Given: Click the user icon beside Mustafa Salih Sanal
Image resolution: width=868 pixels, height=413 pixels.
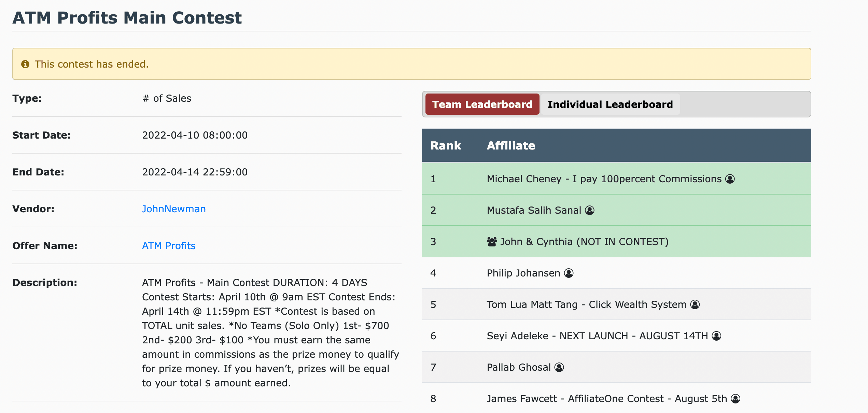Looking at the screenshot, I should (590, 210).
